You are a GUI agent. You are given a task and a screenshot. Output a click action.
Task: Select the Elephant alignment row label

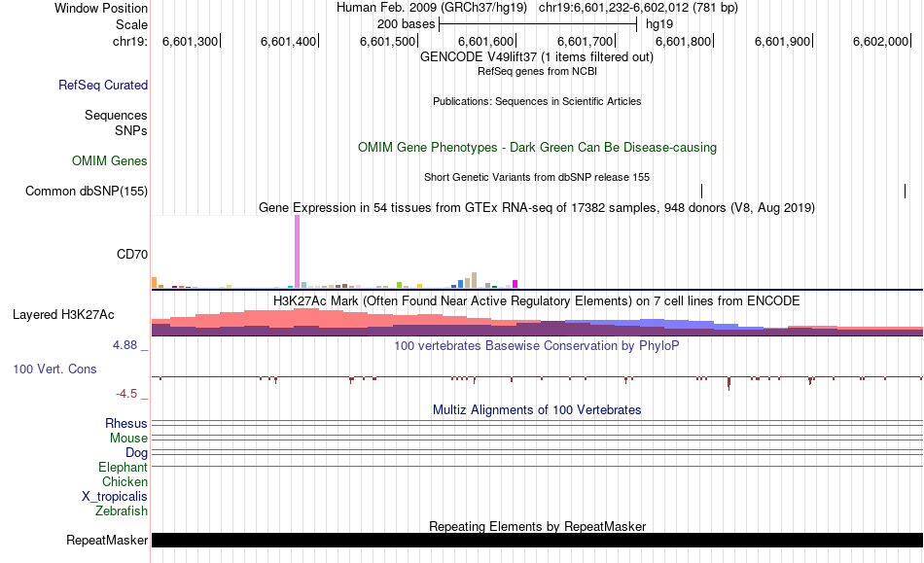124,467
